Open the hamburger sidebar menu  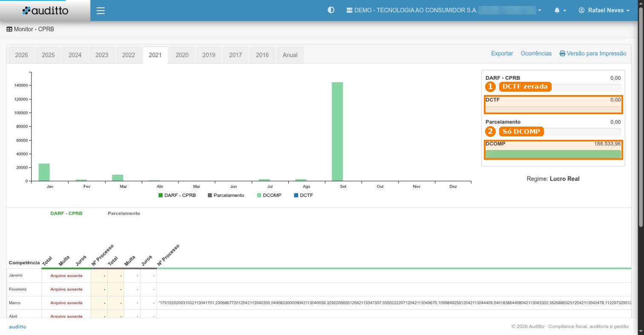click(x=101, y=11)
